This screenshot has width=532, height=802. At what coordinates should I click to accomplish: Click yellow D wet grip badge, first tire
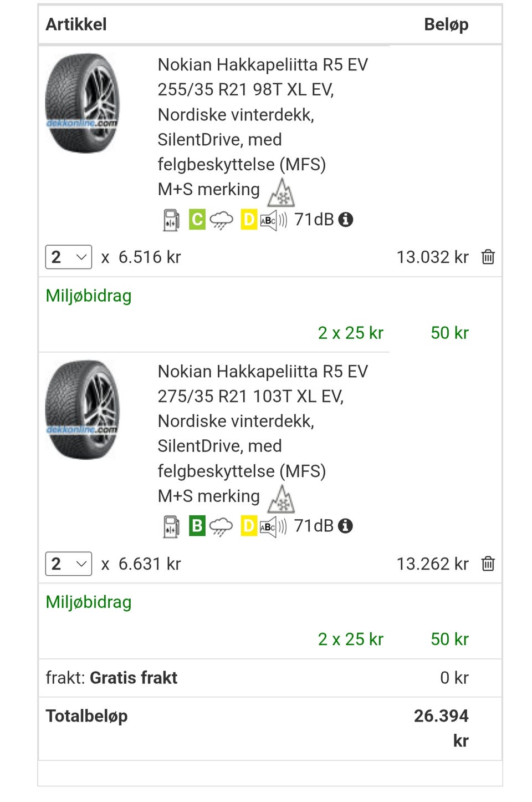coord(249,220)
